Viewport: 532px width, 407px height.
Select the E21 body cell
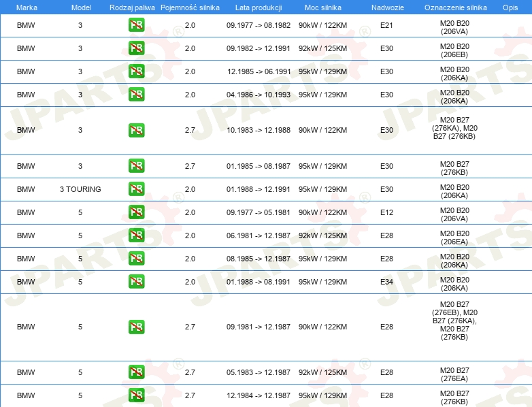pos(386,25)
